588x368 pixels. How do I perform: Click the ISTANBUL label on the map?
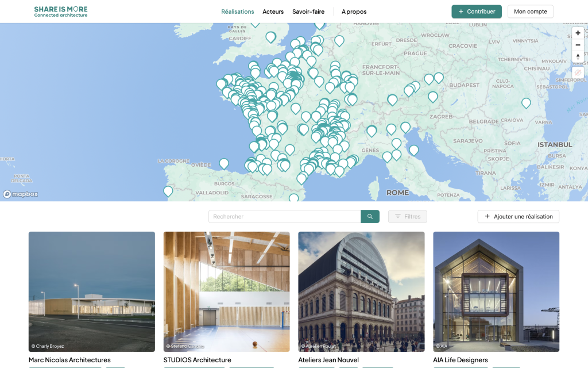point(555,144)
